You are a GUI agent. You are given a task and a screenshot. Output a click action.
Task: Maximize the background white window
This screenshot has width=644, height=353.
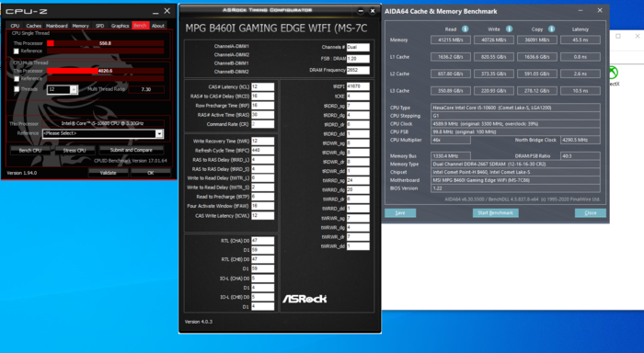pyautogui.click(x=618, y=36)
